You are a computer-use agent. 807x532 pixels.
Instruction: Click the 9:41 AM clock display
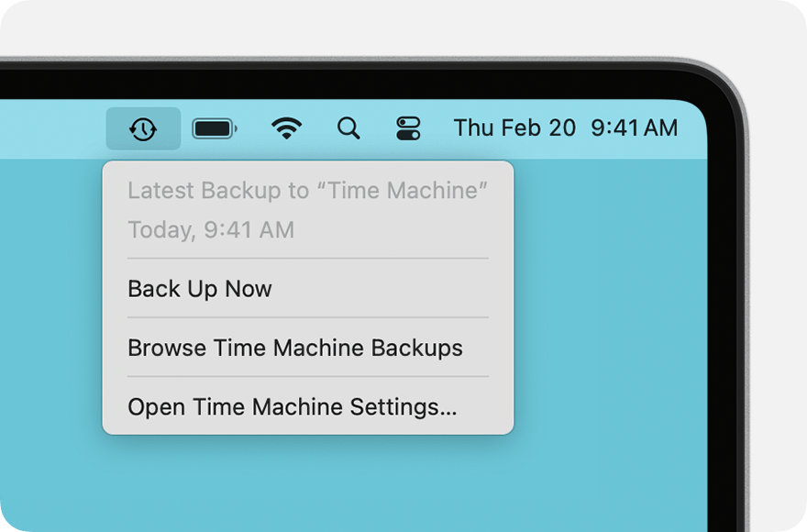point(634,128)
